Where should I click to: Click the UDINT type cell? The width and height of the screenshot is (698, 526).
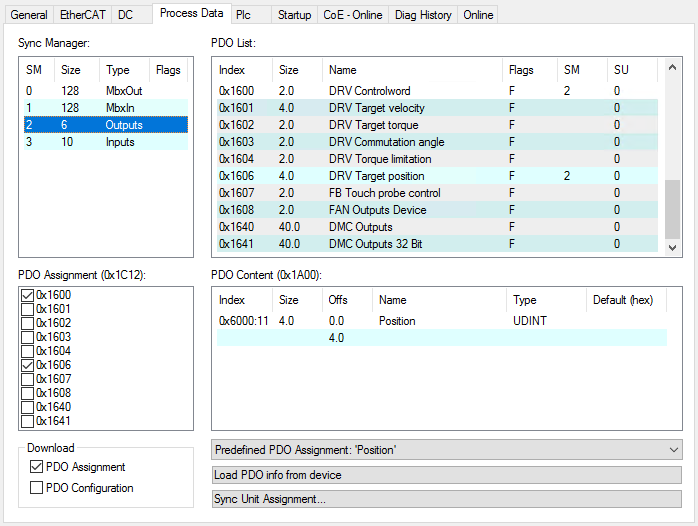coord(530,321)
